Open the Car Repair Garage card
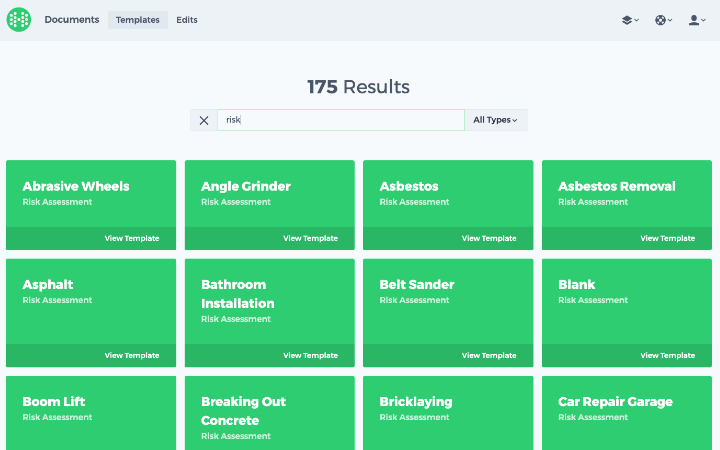Viewport: 720px width, 450px height. point(627,413)
